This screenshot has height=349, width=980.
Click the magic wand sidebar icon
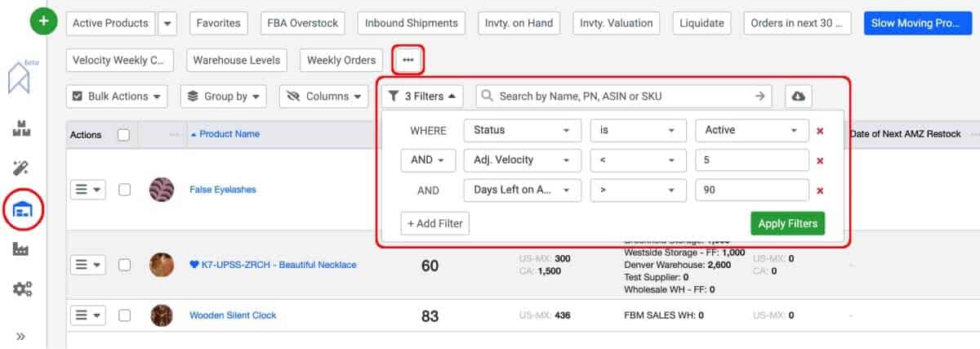[x=22, y=169]
